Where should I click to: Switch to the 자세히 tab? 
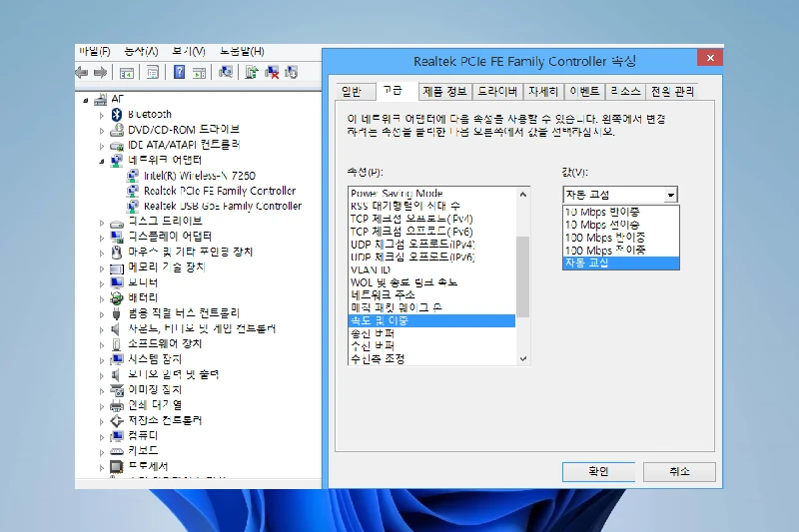point(543,92)
